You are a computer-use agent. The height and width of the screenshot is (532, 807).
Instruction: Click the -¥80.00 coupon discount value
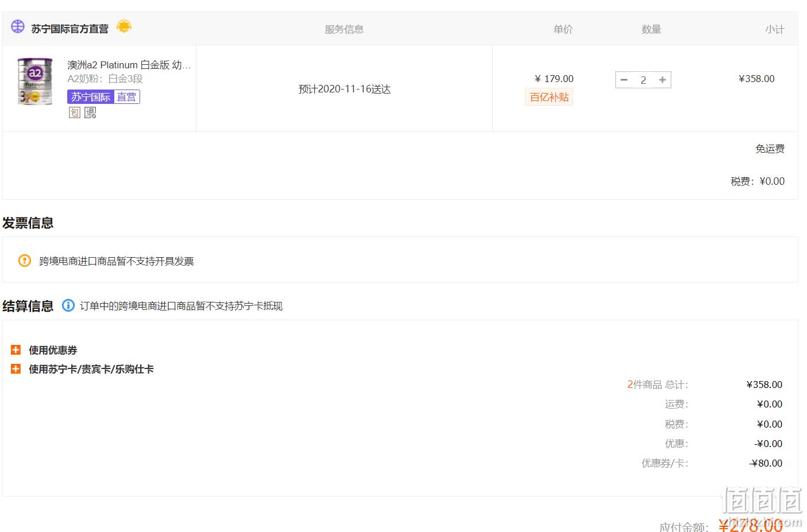coord(766,463)
